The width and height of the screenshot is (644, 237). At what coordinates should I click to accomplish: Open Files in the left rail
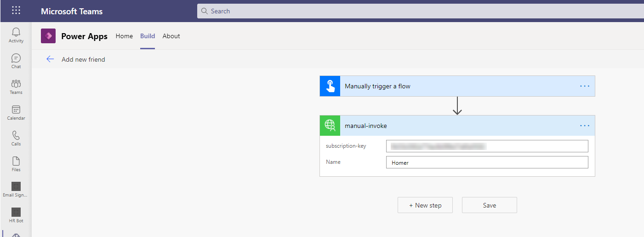pos(16,164)
